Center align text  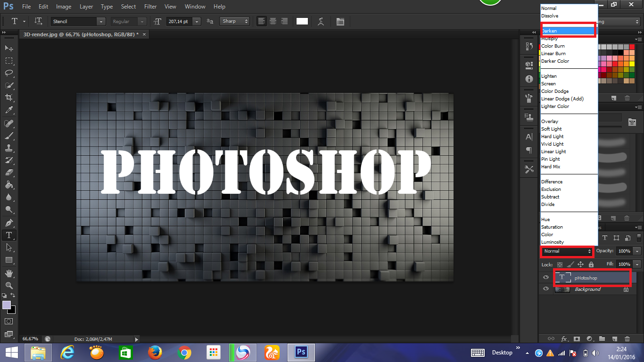pos(273,21)
